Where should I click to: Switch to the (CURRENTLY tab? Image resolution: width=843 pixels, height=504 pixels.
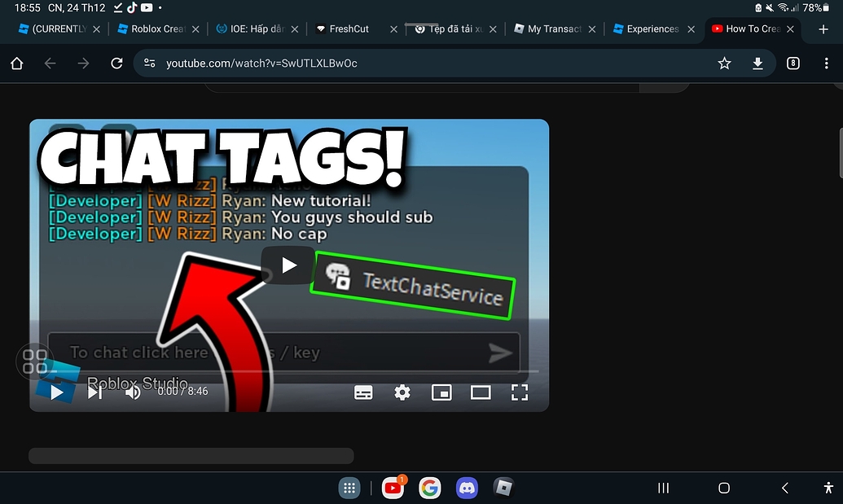[x=53, y=29]
